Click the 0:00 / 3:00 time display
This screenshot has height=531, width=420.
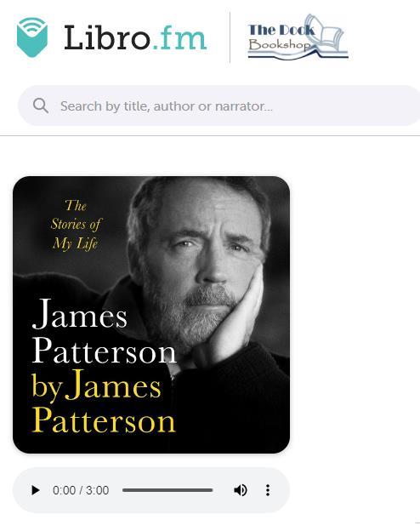coord(81,490)
